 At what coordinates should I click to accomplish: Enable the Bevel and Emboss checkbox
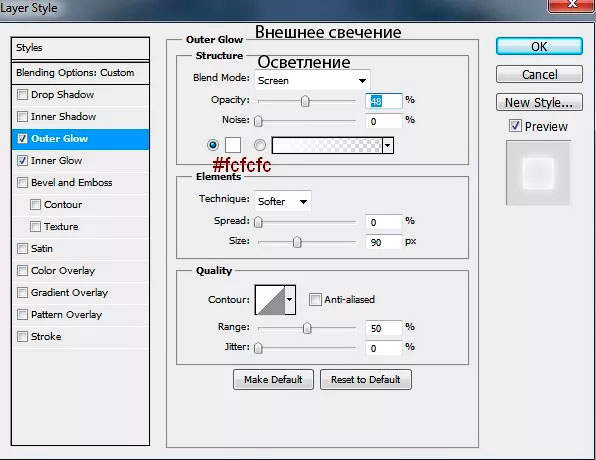coord(22,182)
